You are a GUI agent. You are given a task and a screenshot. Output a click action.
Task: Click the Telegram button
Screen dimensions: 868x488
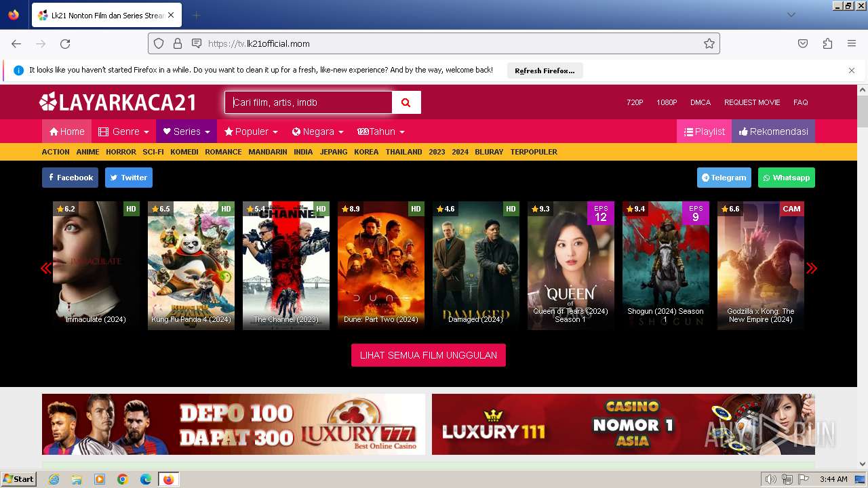point(724,178)
